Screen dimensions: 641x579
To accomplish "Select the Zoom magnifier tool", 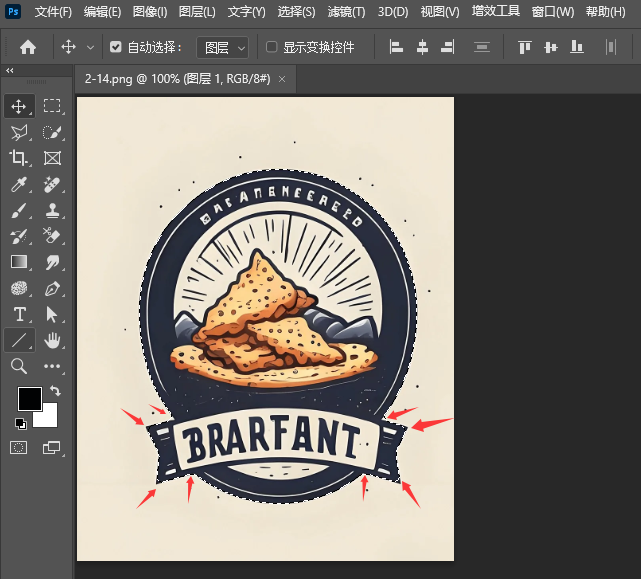I will pyautogui.click(x=19, y=367).
